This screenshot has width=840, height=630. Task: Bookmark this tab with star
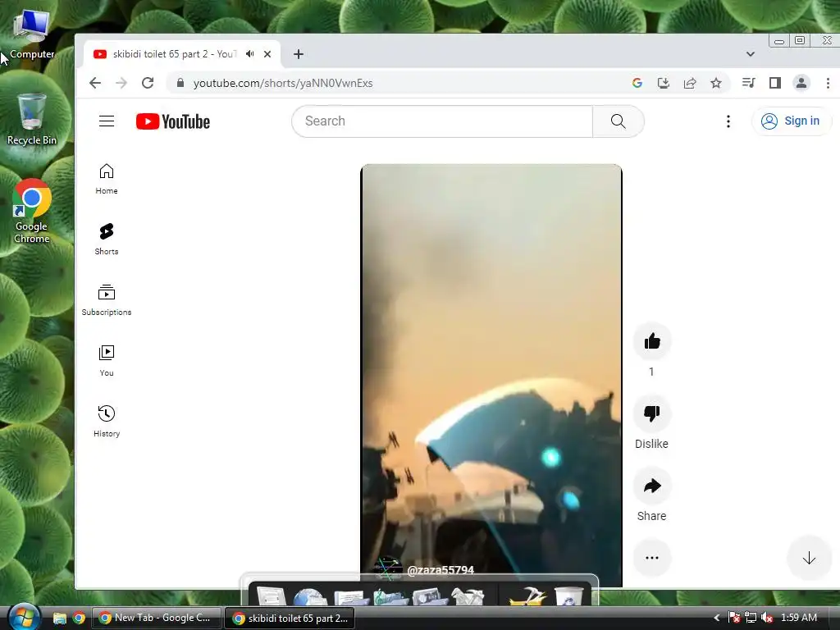pos(715,83)
